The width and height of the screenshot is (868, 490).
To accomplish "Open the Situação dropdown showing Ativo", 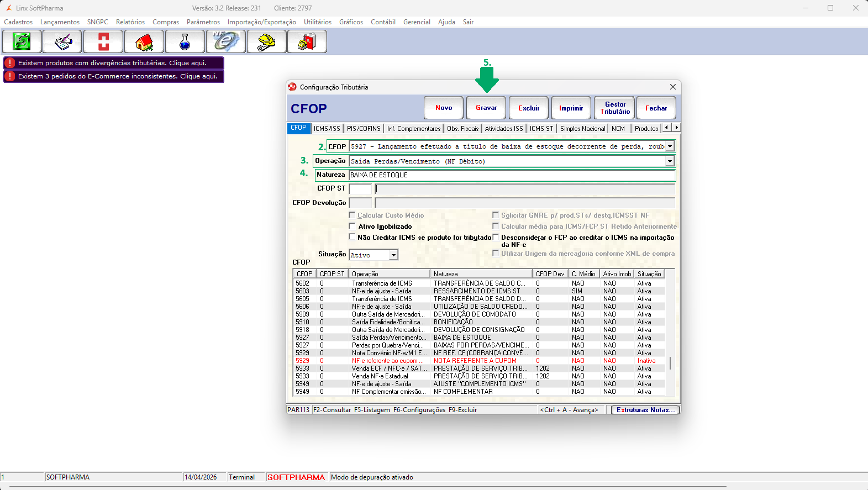I will (393, 255).
